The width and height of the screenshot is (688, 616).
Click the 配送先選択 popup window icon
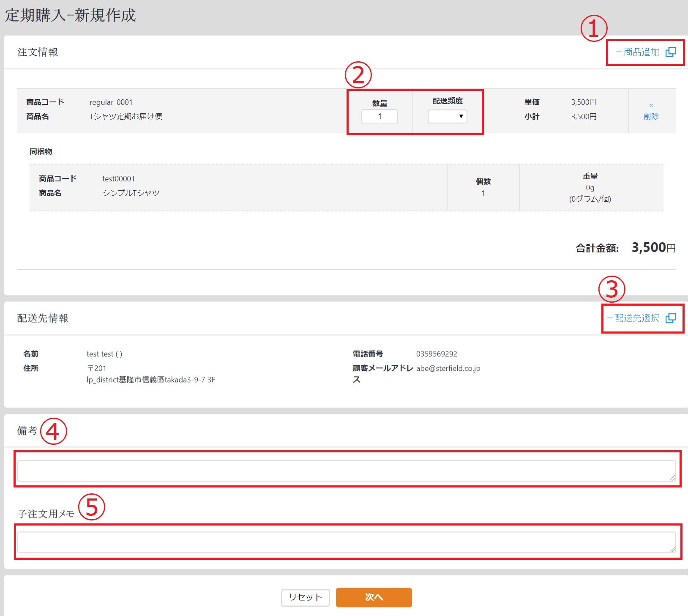pyautogui.click(x=671, y=318)
